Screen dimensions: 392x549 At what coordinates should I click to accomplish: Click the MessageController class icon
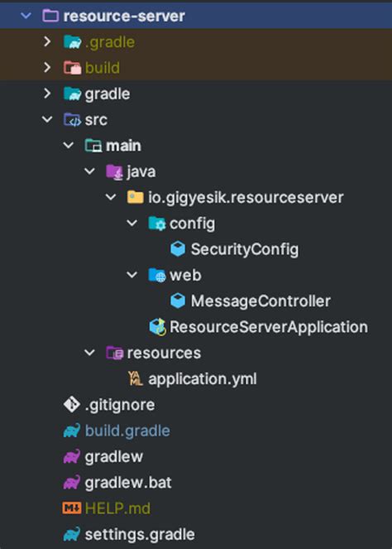click(x=178, y=301)
